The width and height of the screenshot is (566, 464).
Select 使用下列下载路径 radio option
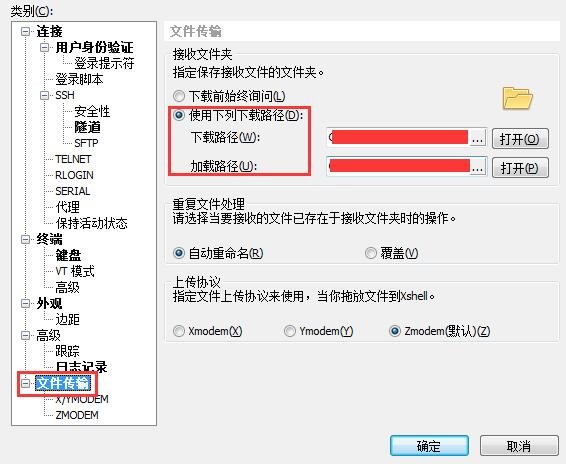click(x=179, y=115)
